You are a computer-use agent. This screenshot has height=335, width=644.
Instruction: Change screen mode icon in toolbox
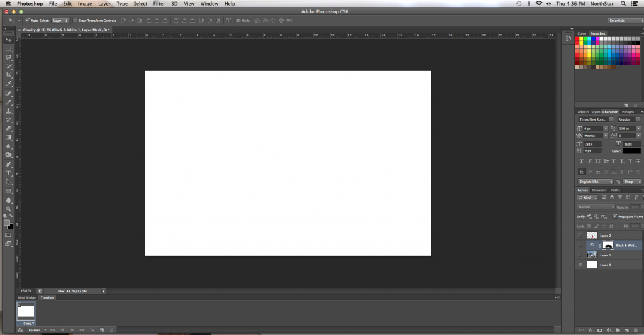click(8, 244)
